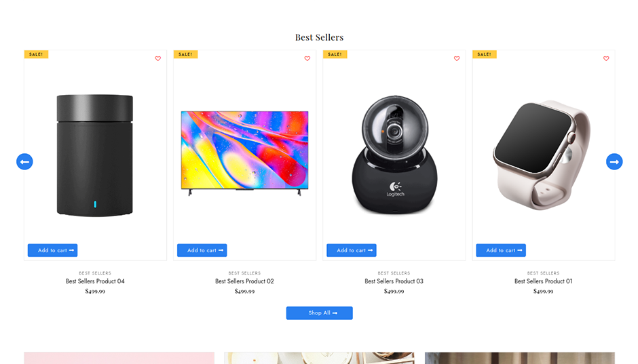The height and width of the screenshot is (364, 638).
Task: Click the colorful TV product image
Action: 244,153
